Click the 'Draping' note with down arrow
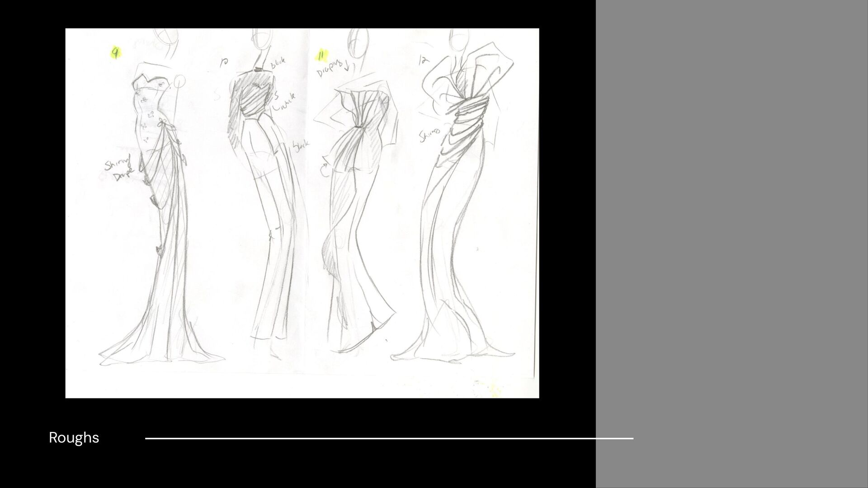 coord(332,69)
